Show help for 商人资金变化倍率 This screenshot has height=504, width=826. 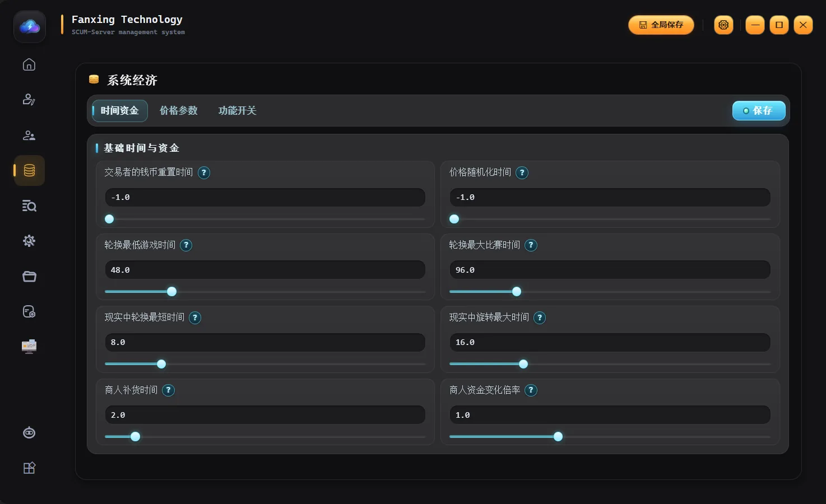click(531, 390)
